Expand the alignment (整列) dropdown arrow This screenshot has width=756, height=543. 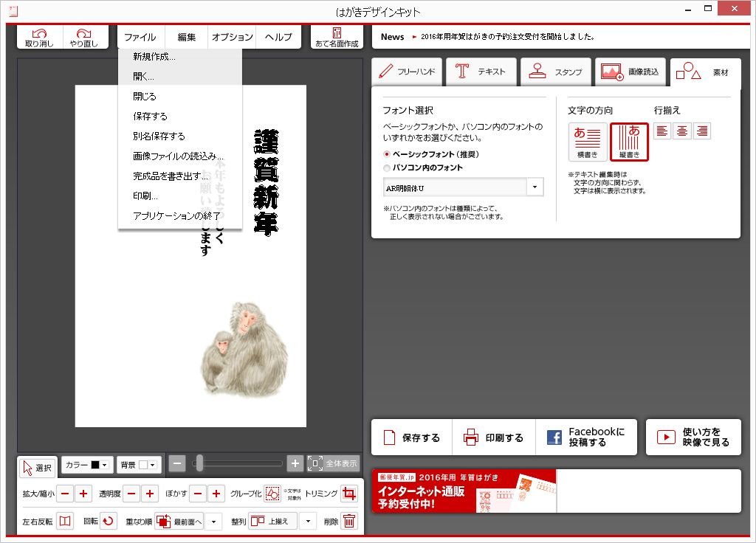pyautogui.click(x=308, y=522)
